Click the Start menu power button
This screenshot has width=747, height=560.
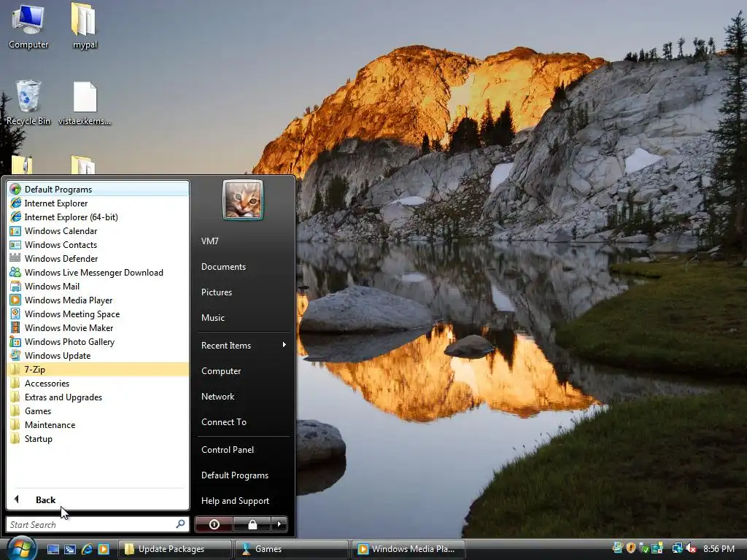coord(214,524)
